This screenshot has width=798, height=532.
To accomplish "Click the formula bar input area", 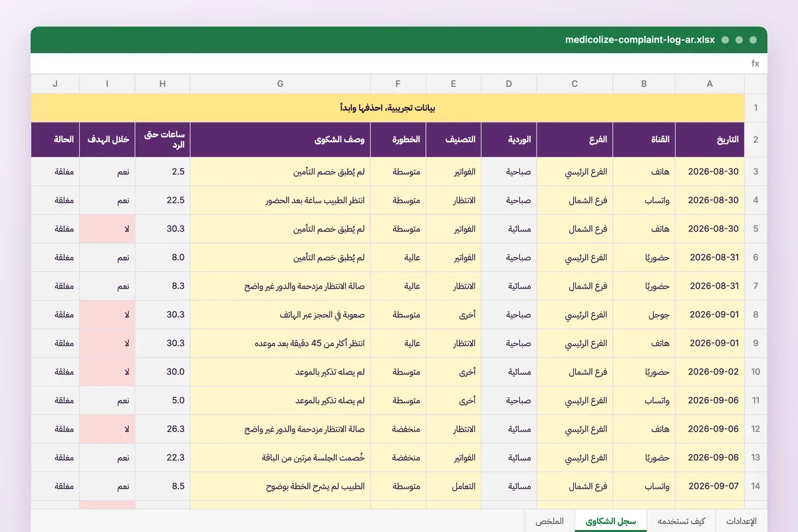I will tap(388, 64).
